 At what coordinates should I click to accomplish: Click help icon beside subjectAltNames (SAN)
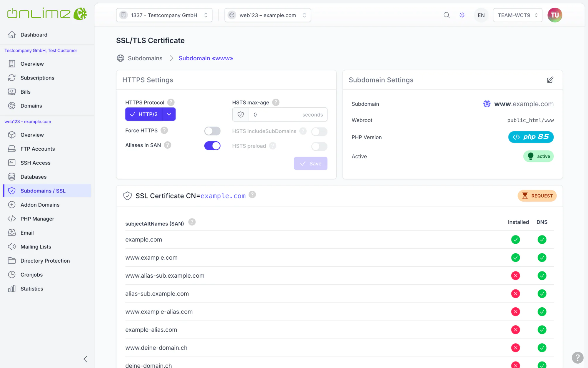[192, 222]
